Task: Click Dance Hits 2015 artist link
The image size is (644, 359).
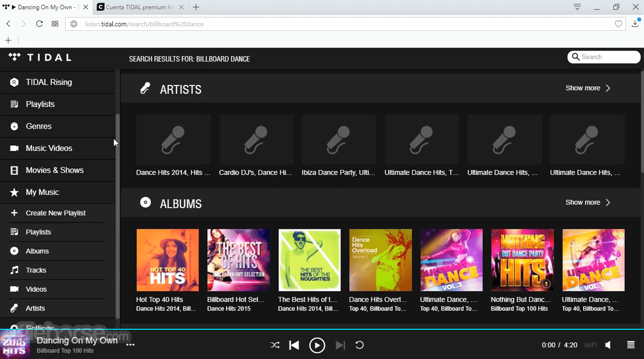Action: tap(229, 308)
